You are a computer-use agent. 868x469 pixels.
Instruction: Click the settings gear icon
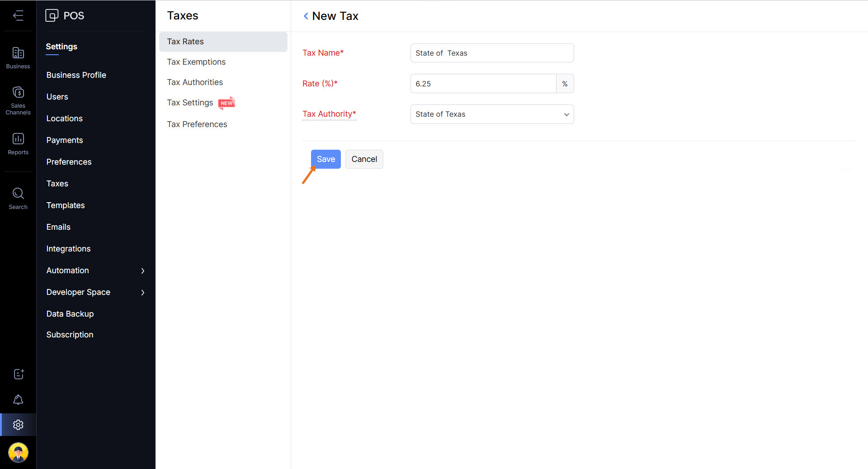click(x=18, y=425)
